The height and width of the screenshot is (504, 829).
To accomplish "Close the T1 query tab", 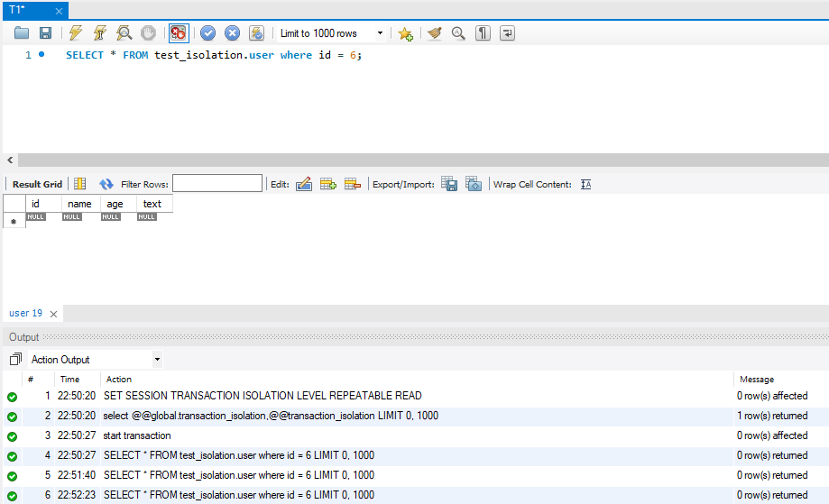I will pyautogui.click(x=59, y=11).
